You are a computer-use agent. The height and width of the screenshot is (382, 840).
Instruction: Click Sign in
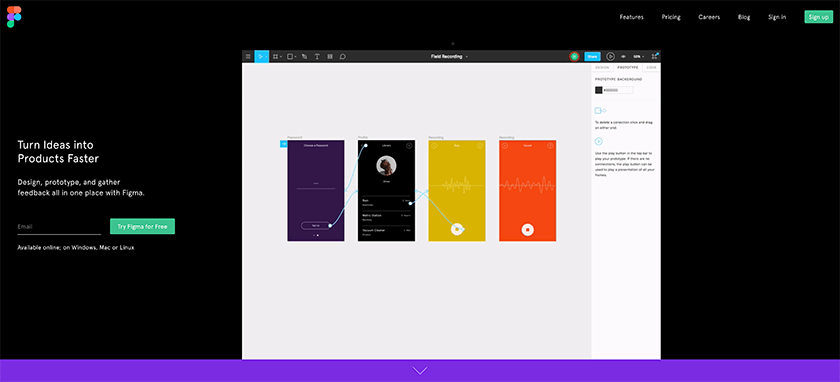[x=777, y=17]
